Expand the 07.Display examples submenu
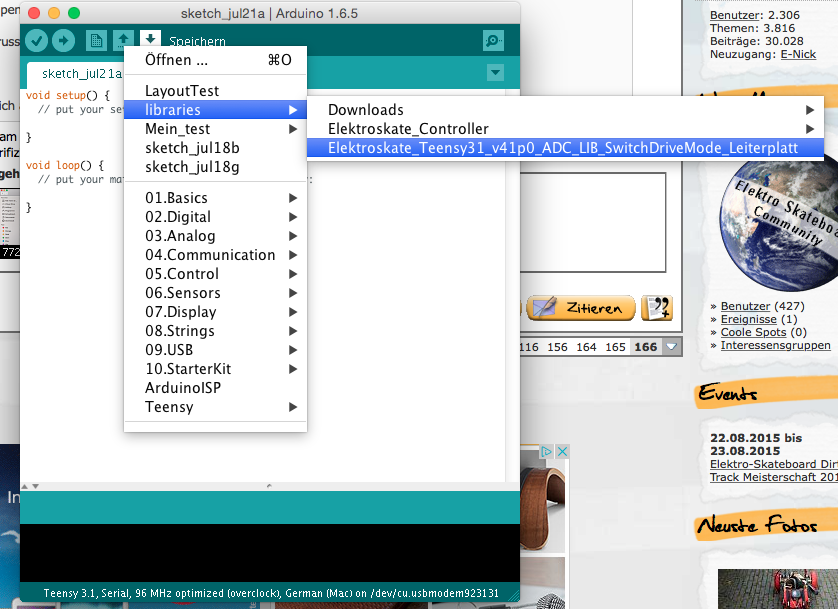 coord(215,312)
